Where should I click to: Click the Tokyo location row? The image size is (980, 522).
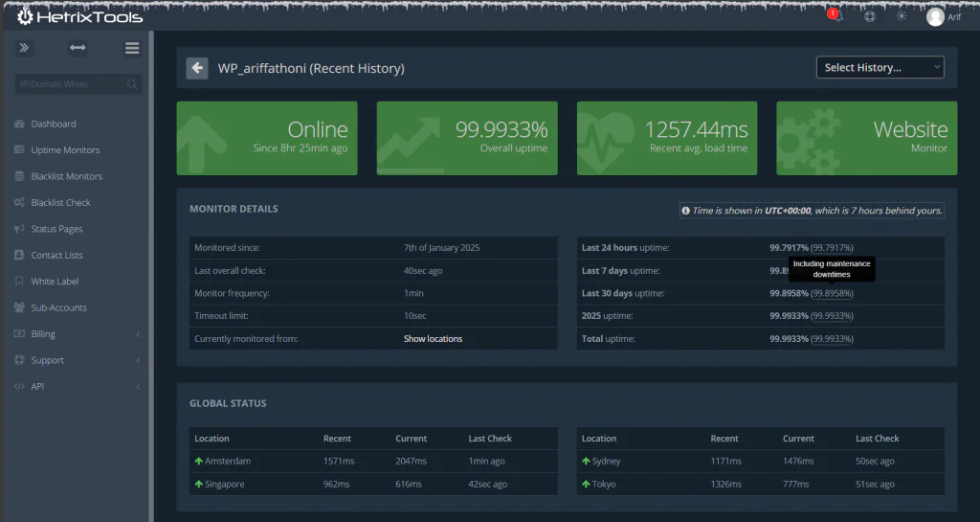coord(761,484)
